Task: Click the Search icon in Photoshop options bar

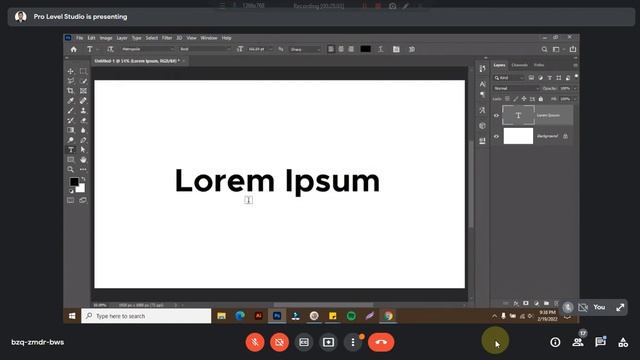Action: coord(544,49)
